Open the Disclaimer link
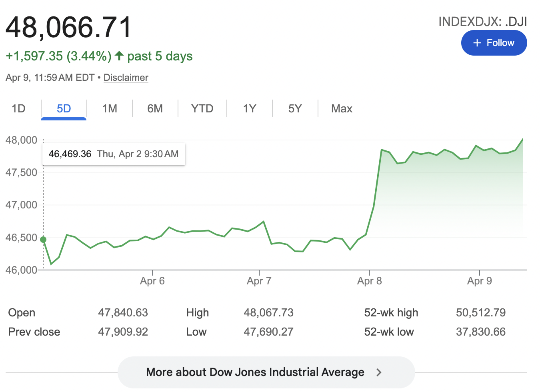540x392 pixels. 126,78
